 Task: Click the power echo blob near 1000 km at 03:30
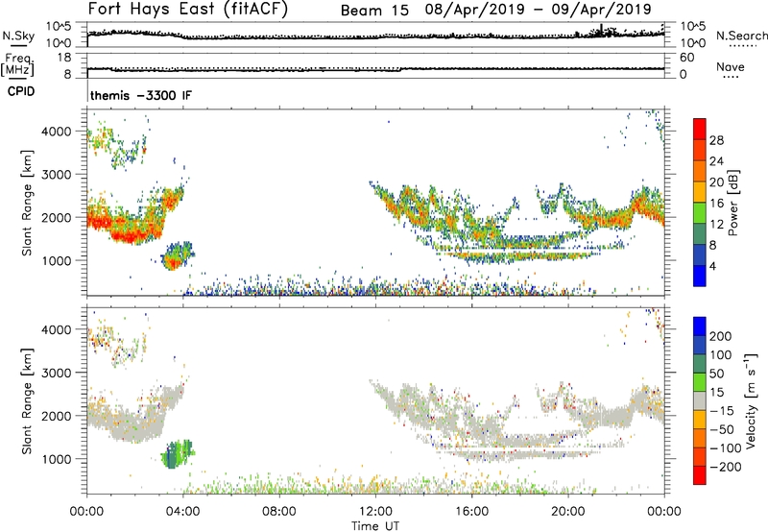(178, 255)
